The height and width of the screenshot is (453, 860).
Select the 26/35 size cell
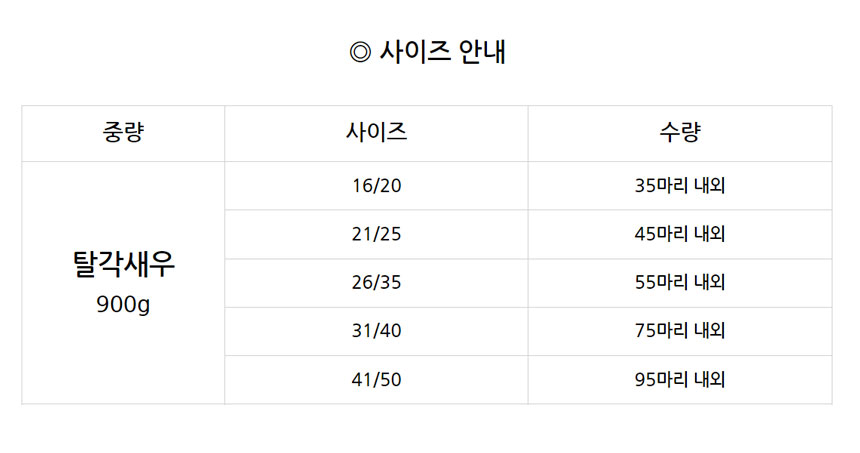tap(376, 282)
